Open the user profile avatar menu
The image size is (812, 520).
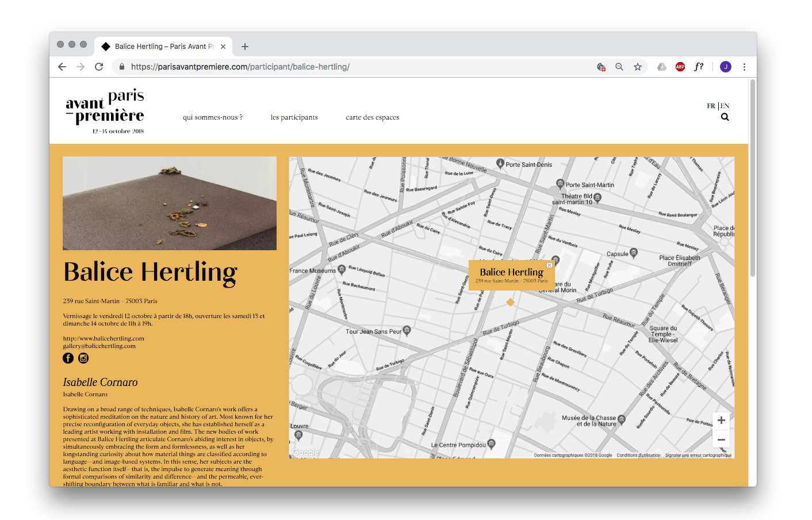pos(726,67)
